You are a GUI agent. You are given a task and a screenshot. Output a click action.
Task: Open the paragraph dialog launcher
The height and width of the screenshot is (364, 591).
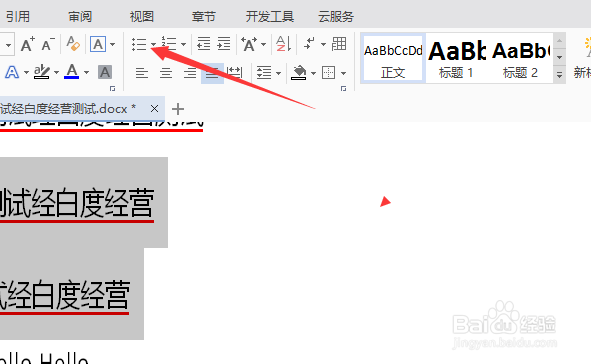click(x=343, y=89)
